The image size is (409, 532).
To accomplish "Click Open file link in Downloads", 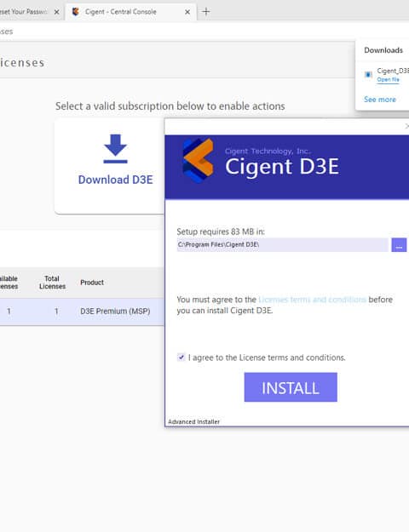I will click(x=388, y=79).
